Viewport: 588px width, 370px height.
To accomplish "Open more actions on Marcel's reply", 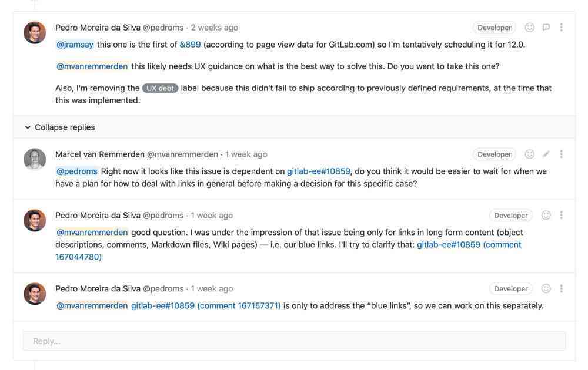I will [562, 154].
